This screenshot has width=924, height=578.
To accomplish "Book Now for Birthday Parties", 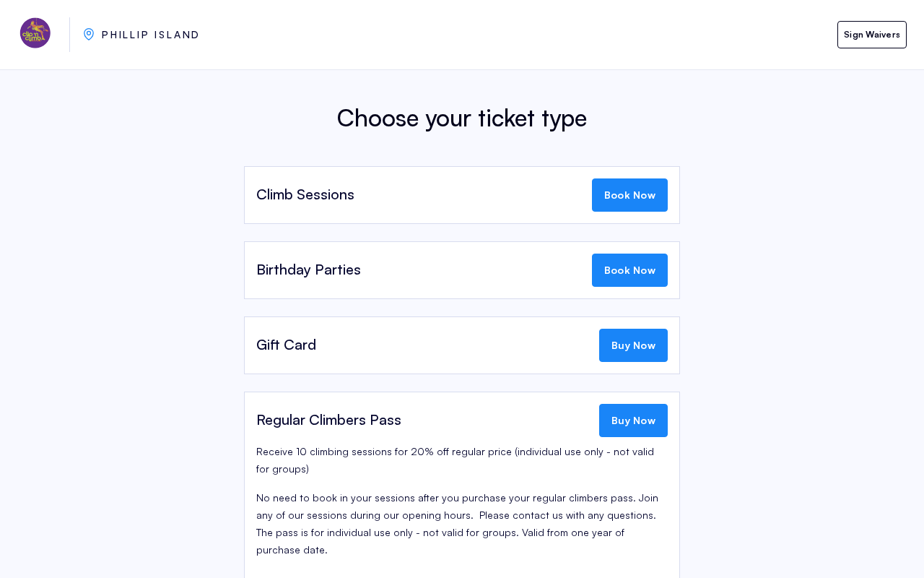I will [629, 270].
